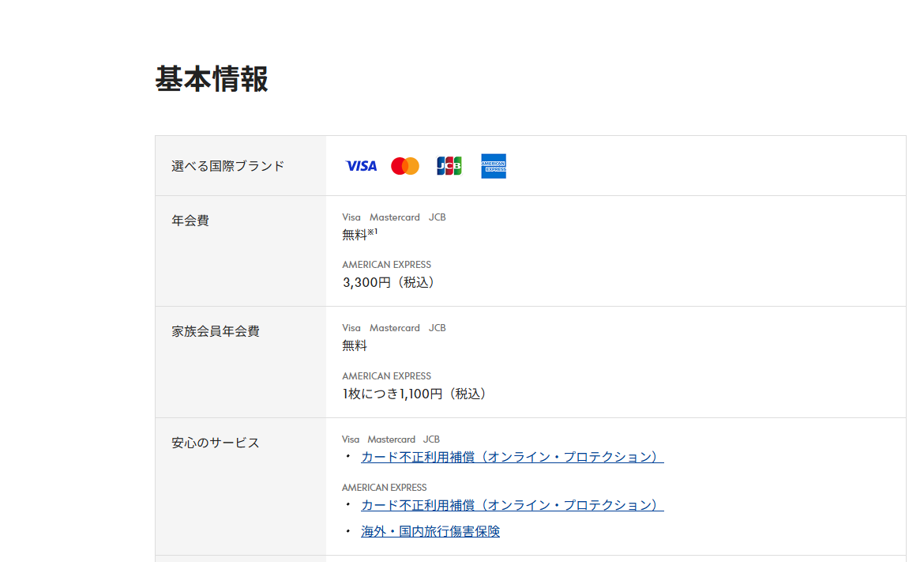Image resolution: width=924 pixels, height=562 pixels.
Task: Open the 海外・国内旅行傷害保険 link
Action: [x=430, y=531]
